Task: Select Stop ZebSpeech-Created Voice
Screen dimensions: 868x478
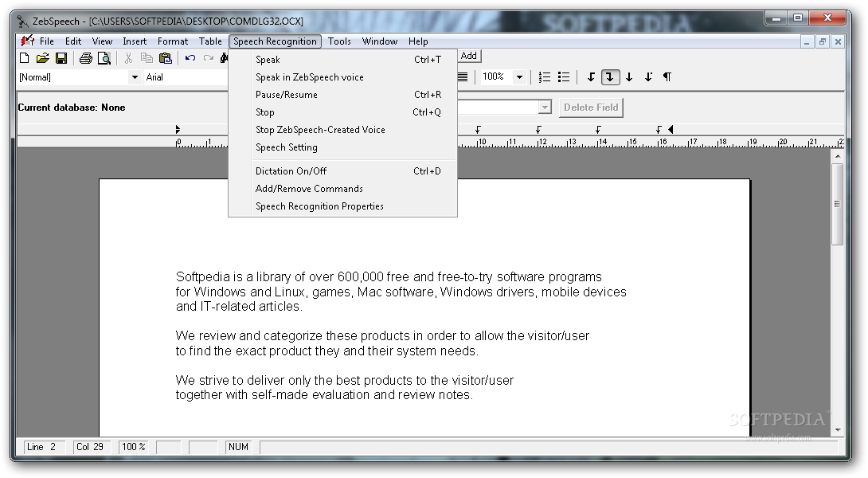Action: point(342,130)
